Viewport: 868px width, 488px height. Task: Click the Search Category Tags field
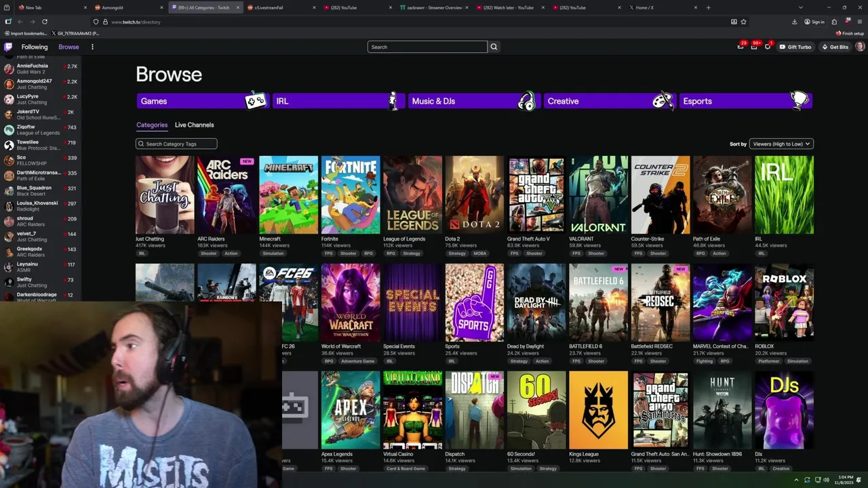coord(176,144)
